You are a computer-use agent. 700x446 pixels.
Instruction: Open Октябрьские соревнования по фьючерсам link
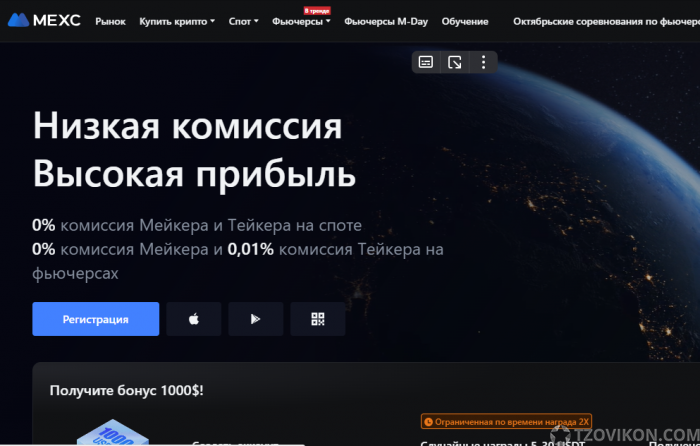coord(606,21)
